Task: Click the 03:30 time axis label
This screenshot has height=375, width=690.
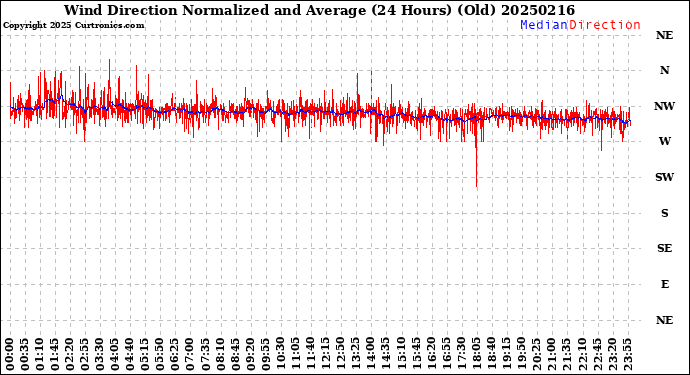Action: pyautogui.click(x=100, y=354)
